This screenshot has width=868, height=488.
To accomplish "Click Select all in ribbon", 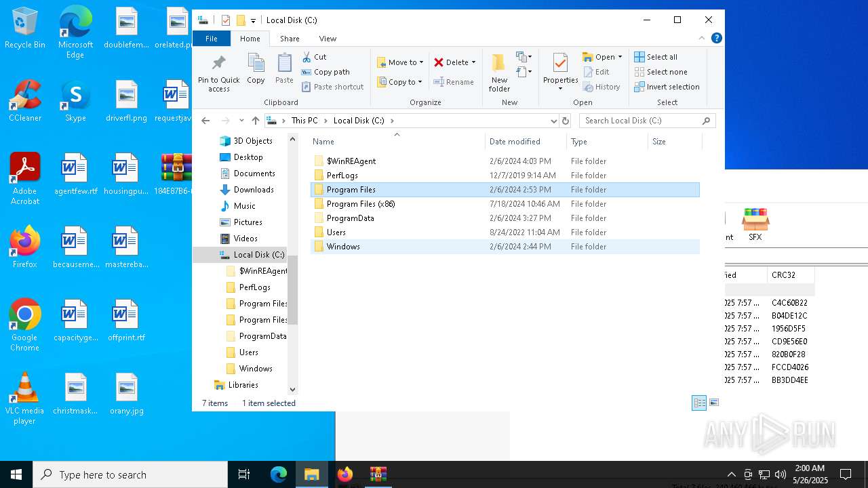I will 656,57.
